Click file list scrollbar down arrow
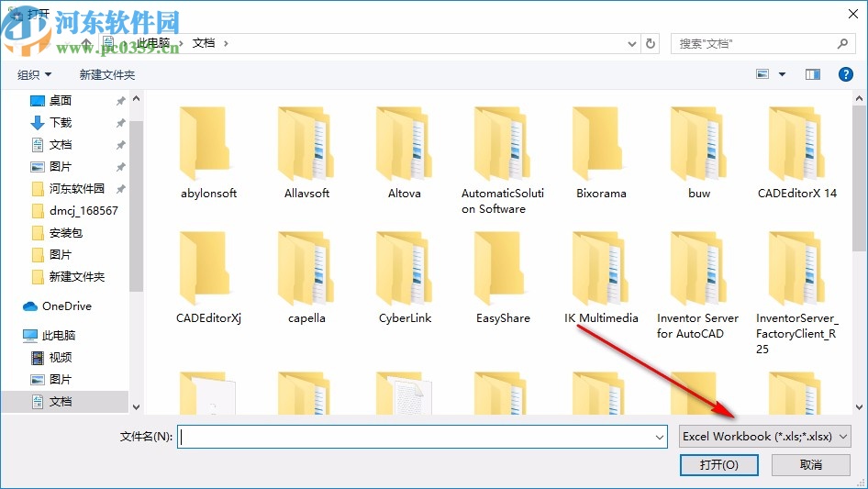This screenshot has width=868, height=489. pos(859,407)
